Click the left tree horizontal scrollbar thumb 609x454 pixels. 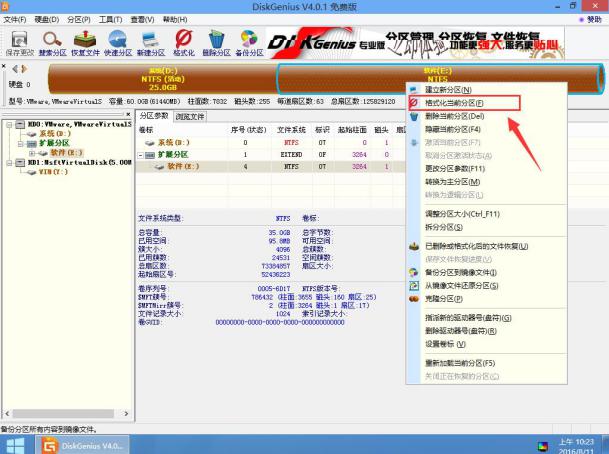(63, 414)
